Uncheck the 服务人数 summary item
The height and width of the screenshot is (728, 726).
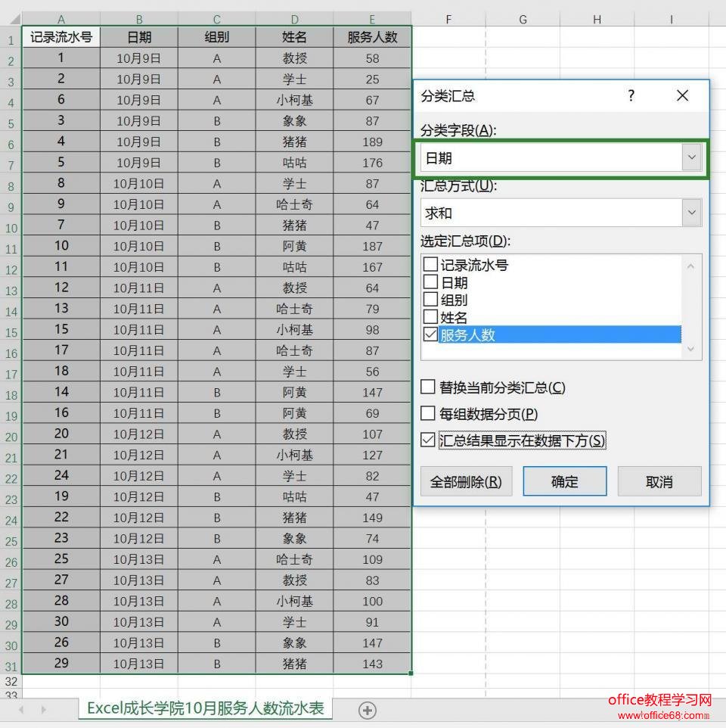[431, 335]
